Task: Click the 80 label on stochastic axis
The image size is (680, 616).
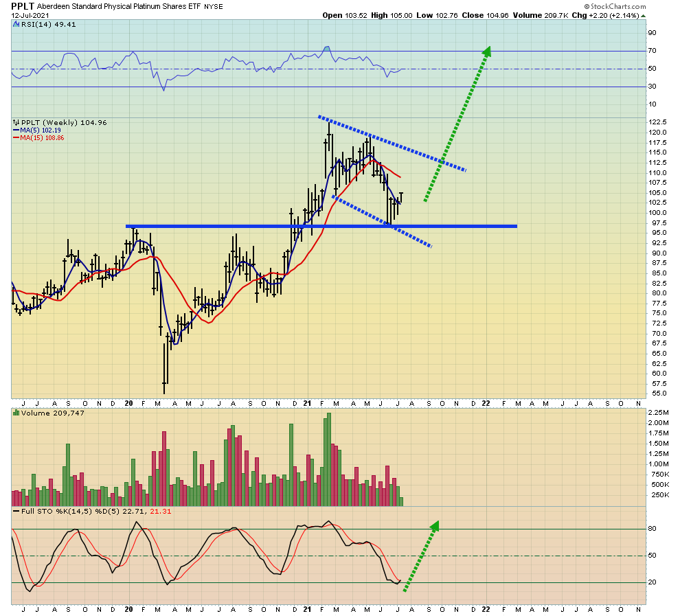Action: [x=652, y=529]
